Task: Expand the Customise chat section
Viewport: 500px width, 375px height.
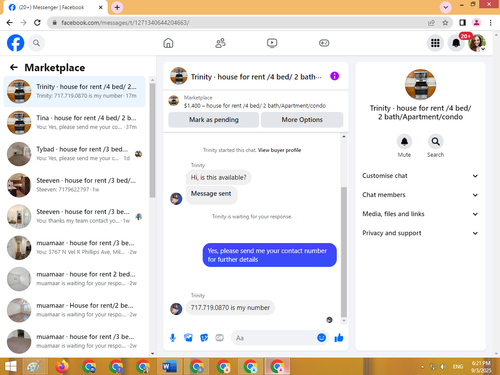Action: (x=420, y=176)
